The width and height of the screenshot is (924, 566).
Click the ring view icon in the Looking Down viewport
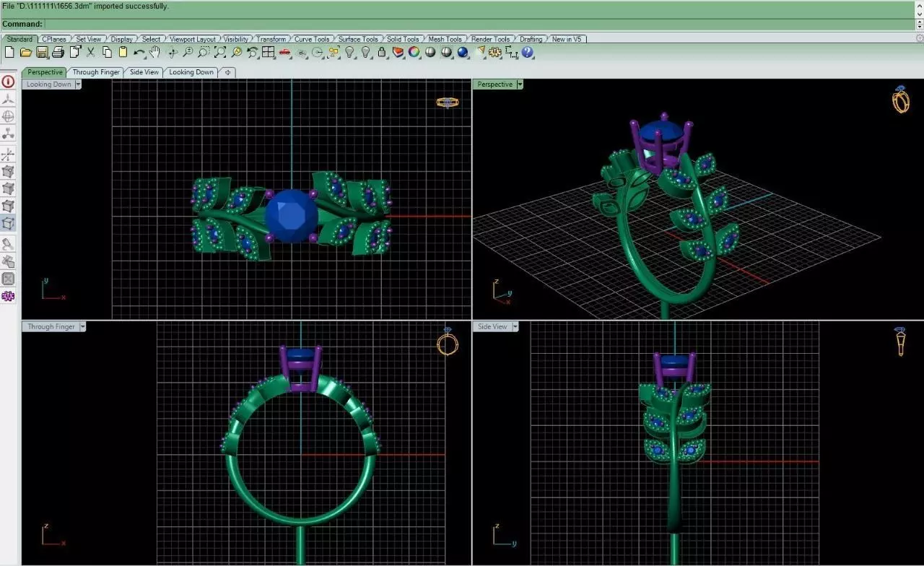click(448, 103)
